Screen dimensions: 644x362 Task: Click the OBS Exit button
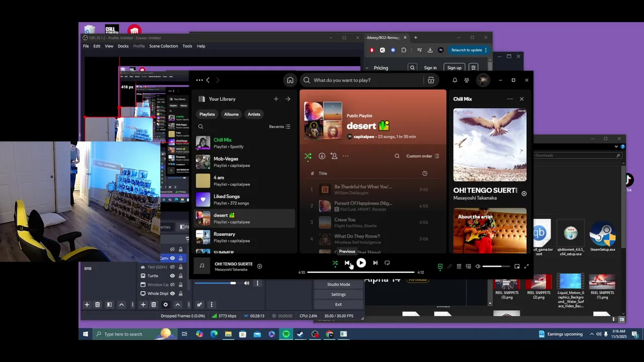coord(339,304)
